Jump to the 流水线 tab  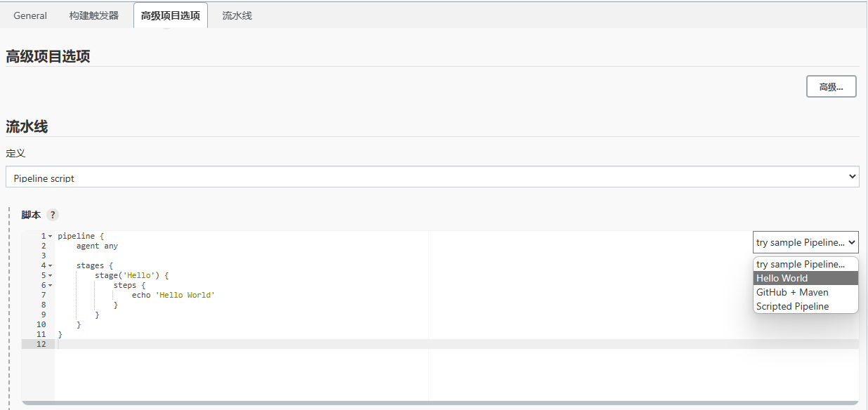click(x=237, y=15)
